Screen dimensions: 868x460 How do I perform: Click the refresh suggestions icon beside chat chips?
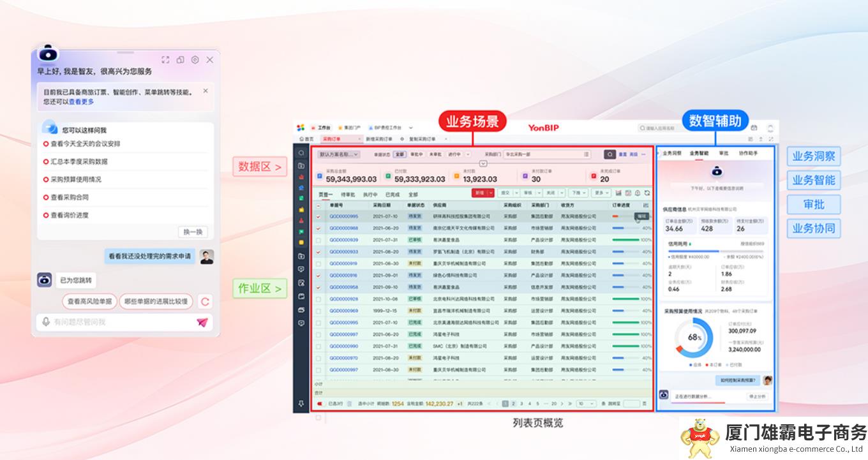pos(205,302)
